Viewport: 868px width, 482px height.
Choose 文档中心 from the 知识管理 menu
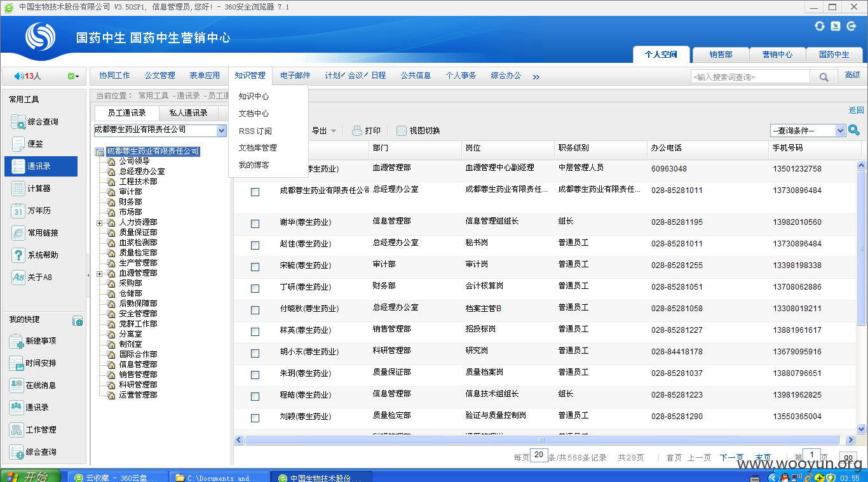pyautogui.click(x=254, y=114)
